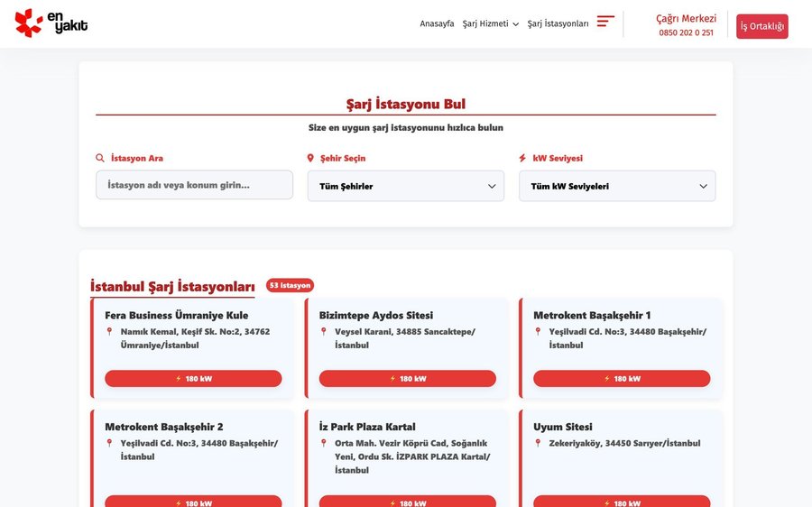This screenshot has width=812, height=507.
Task: Select the Metrokent Başakşehir 2 title
Action: [164, 428]
